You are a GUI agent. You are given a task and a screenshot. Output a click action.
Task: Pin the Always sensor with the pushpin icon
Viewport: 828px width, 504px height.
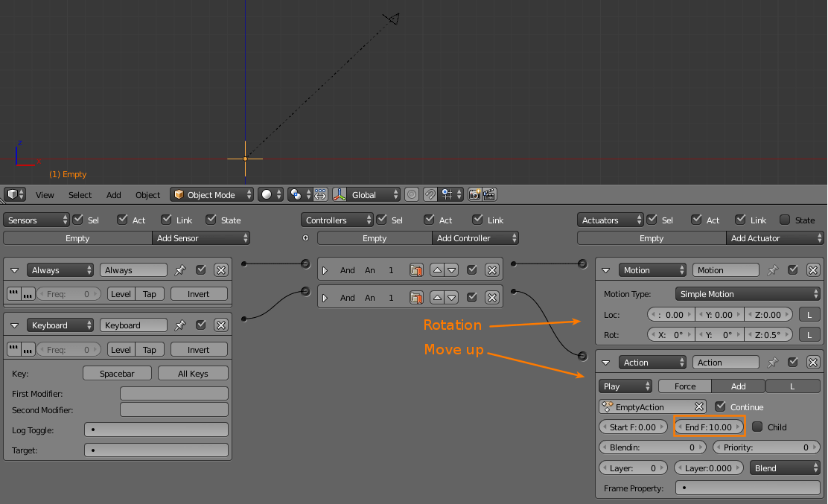(179, 269)
